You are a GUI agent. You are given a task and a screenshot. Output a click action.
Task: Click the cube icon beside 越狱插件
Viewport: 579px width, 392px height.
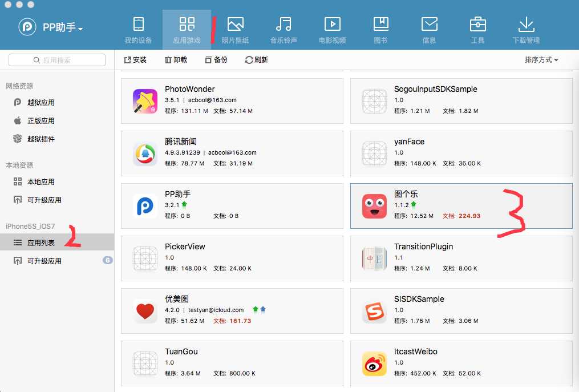pos(17,139)
